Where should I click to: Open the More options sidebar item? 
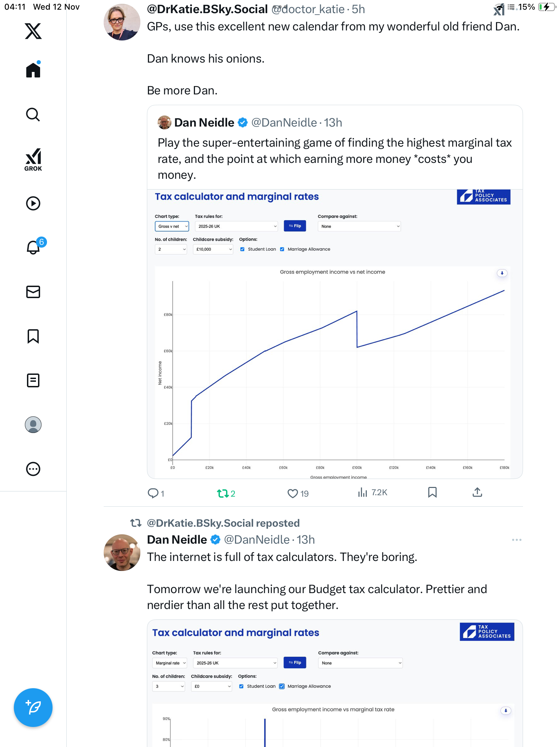click(x=33, y=469)
